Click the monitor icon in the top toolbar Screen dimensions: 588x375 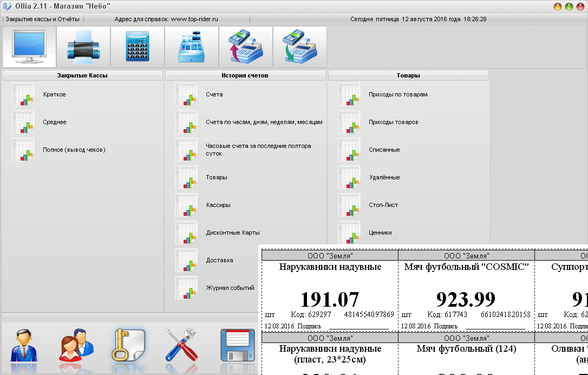pyautogui.click(x=29, y=47)
